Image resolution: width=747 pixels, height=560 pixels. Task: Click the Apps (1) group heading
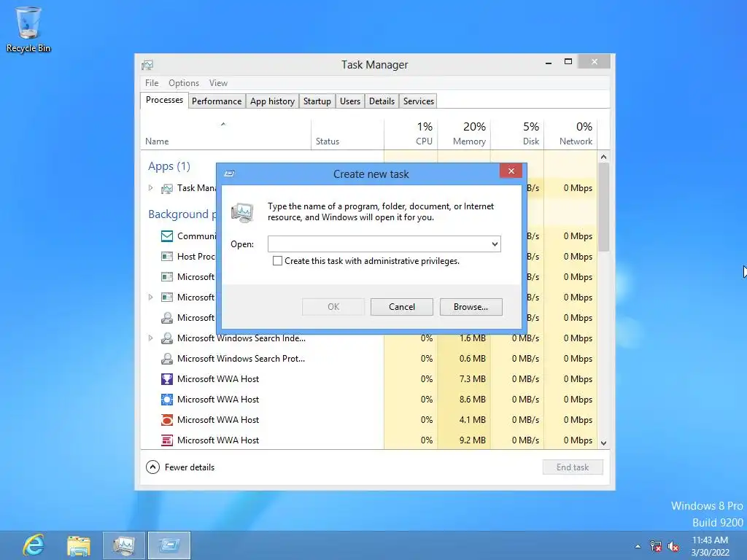click(169, 166)
